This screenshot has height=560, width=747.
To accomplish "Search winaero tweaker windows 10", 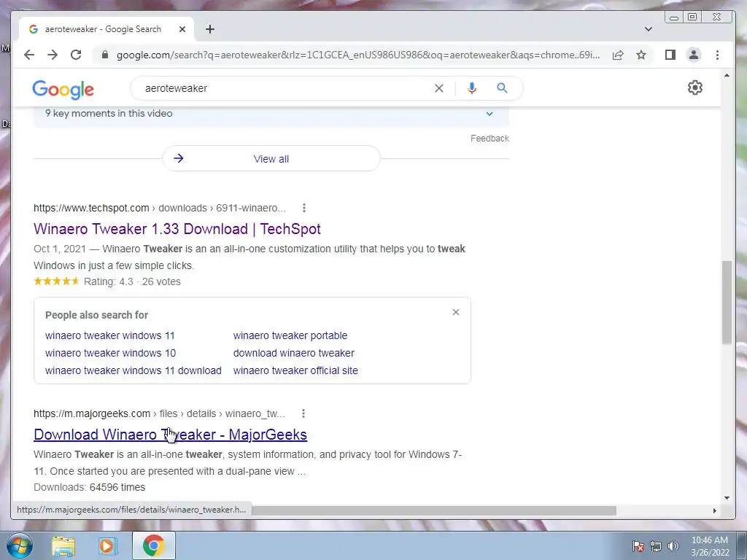I will click(111, 353).
